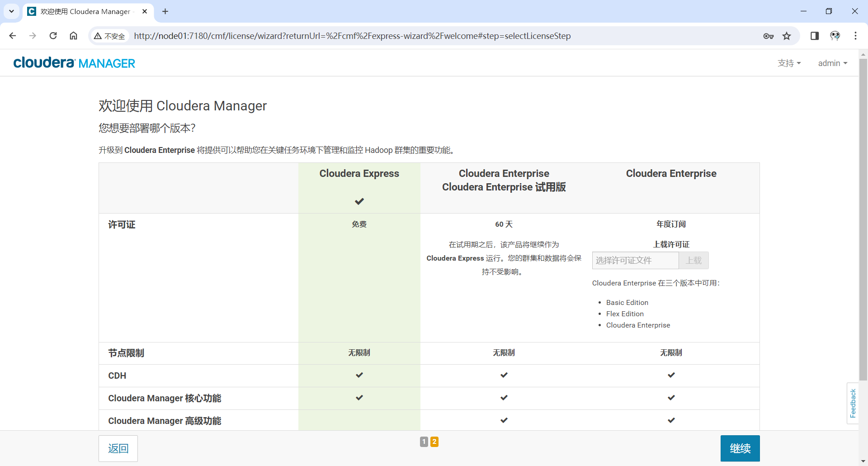Restore down the browser window

(x=829, y=11)
